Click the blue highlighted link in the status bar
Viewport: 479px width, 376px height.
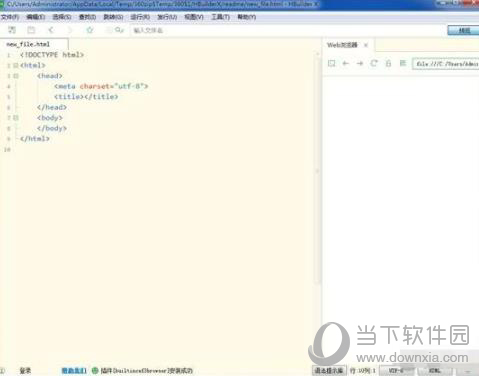coord(74,370)
